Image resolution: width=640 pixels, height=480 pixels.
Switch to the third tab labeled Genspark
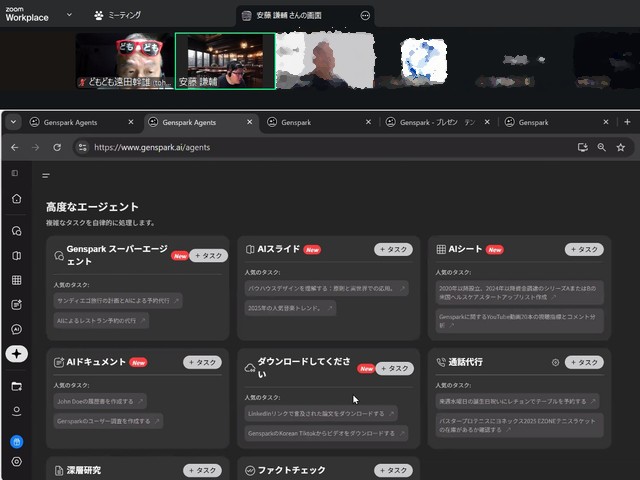tap(296, 122)
